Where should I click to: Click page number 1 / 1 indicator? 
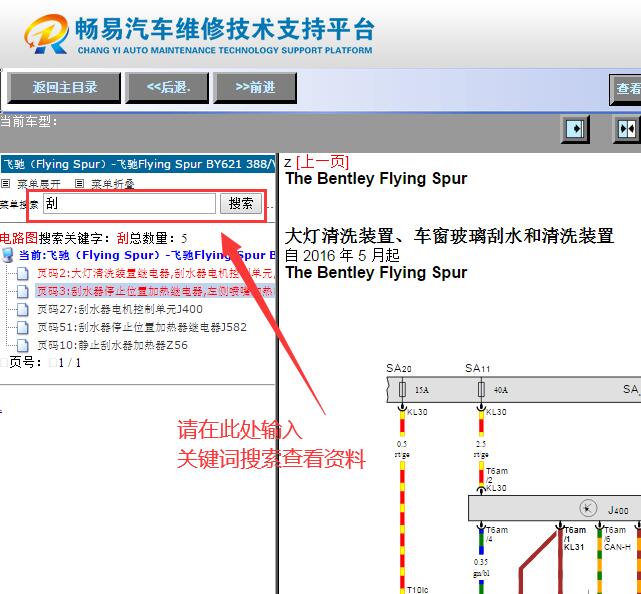pyautogui.click(x=69, y=363)
